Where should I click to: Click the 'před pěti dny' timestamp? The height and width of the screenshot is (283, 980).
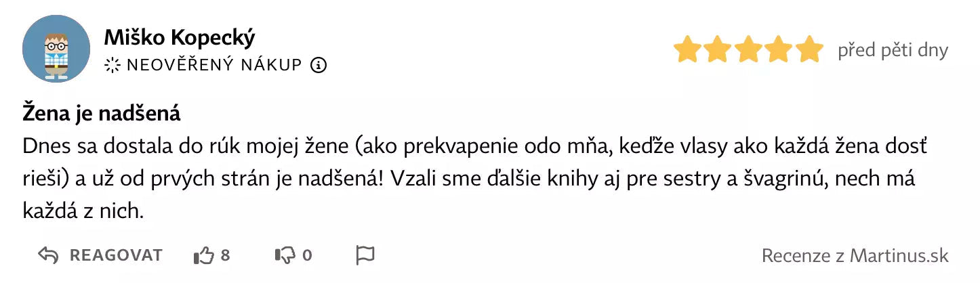(x=893, y=50)
